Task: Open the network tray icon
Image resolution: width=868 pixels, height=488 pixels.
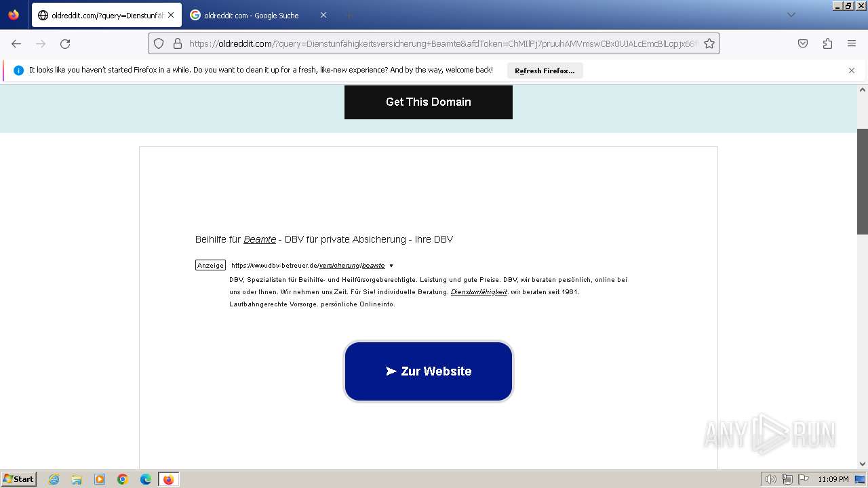Action: (x=787, y=479)
